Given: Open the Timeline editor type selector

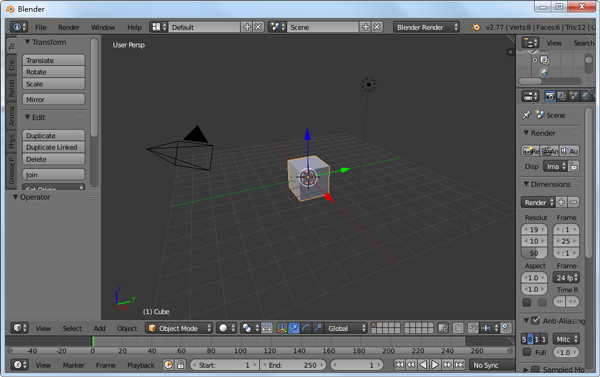Looking at the screenshot, I should click(x=19, y=365).
